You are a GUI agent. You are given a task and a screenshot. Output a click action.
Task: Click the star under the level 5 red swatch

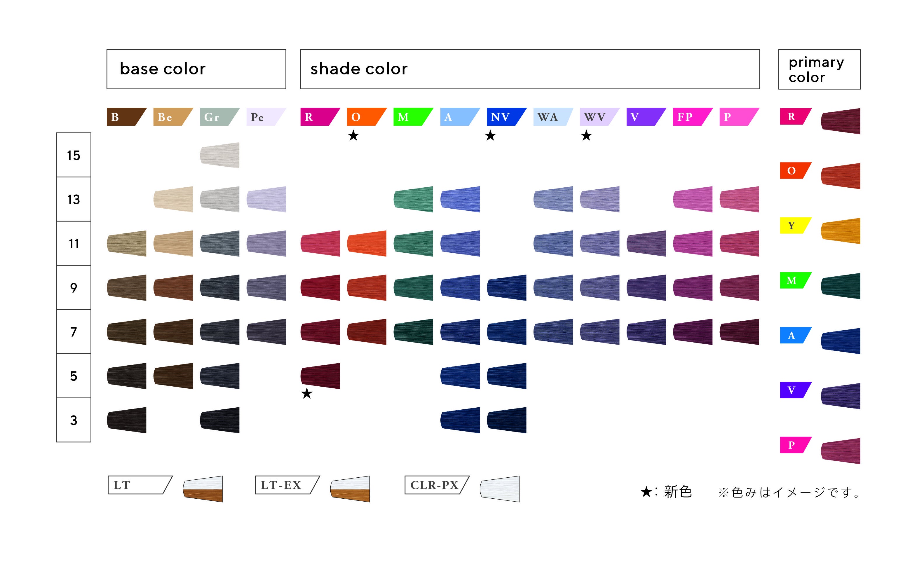coord(307,394)
